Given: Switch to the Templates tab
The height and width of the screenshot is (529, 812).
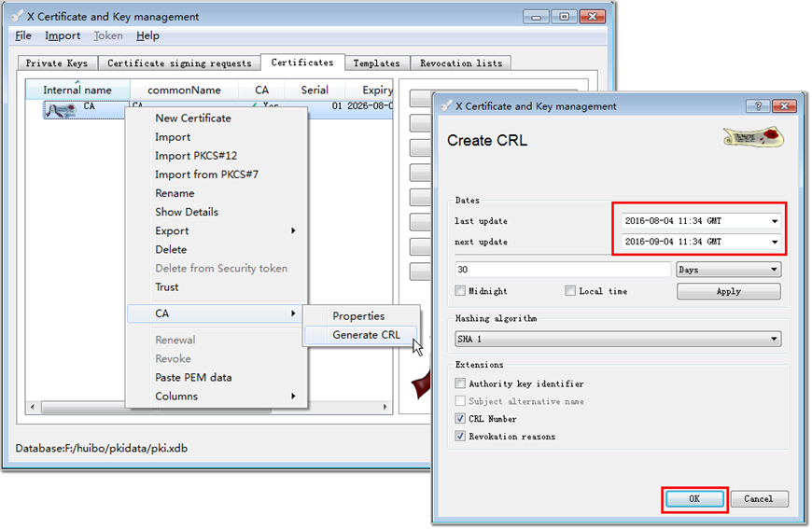Looking at the screenshot, I should pyautogui.click(x=376, y=63).
